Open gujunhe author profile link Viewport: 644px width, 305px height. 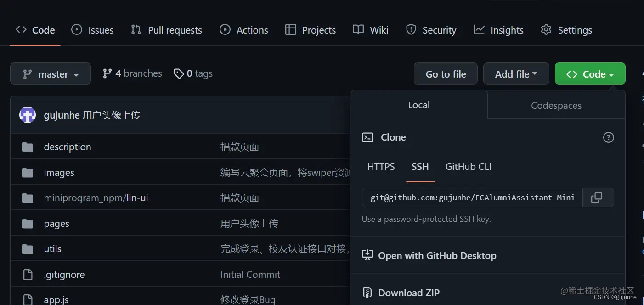tap(62, 115)
